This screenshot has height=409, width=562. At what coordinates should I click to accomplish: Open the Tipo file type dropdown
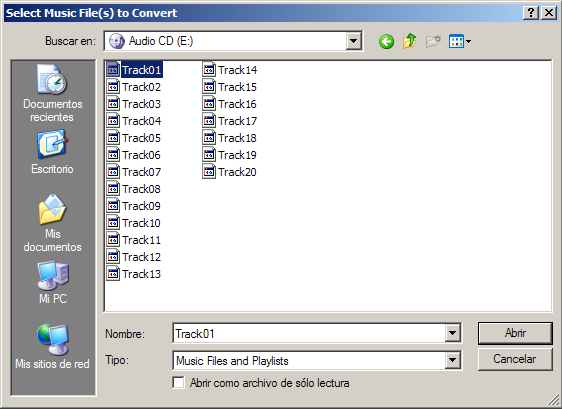(453, 360)
